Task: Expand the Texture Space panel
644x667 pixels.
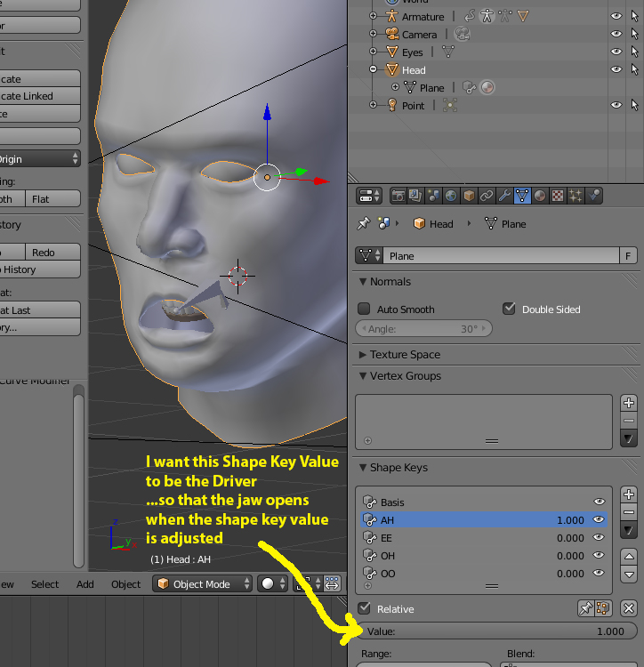Action: click(x=363, y=354)
